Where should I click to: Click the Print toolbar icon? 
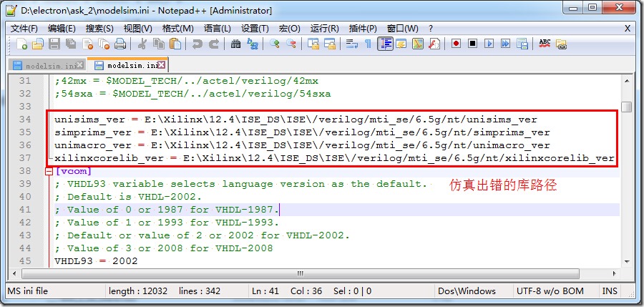120,44
